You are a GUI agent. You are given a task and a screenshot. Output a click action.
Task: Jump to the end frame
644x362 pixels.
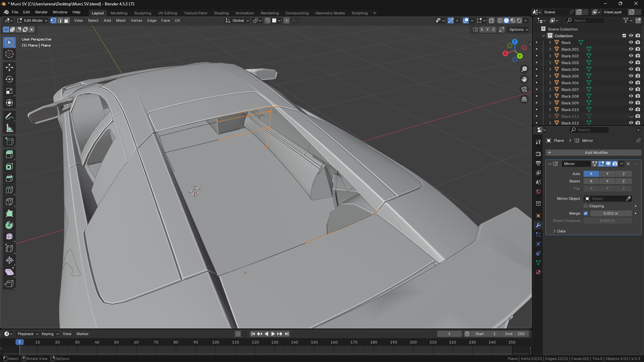(x=287, y=334)
